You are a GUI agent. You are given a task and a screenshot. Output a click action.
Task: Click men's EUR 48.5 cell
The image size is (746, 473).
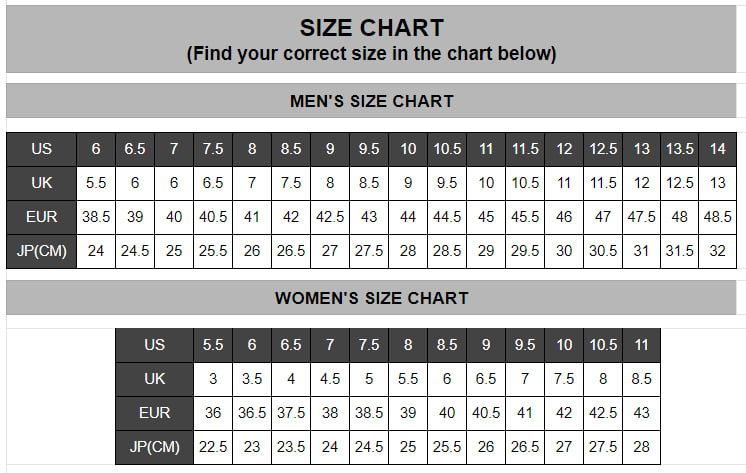717,217
